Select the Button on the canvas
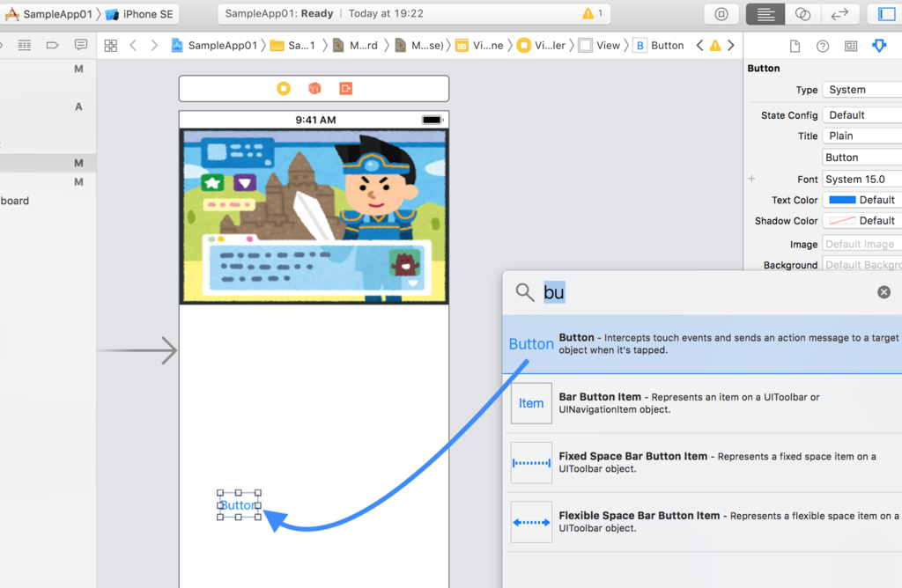The image size is (902, 588). click(239, 505)
